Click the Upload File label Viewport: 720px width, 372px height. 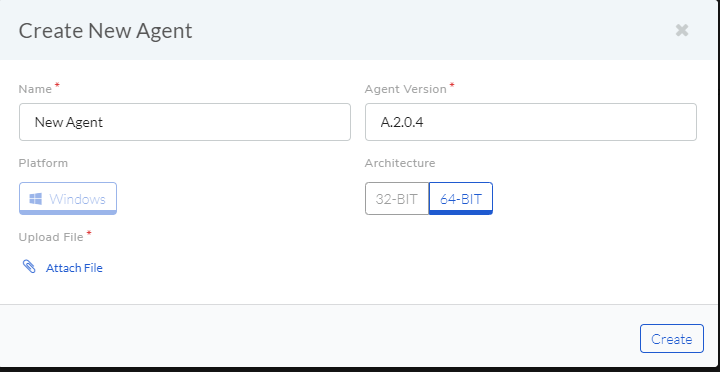point(51,237)
